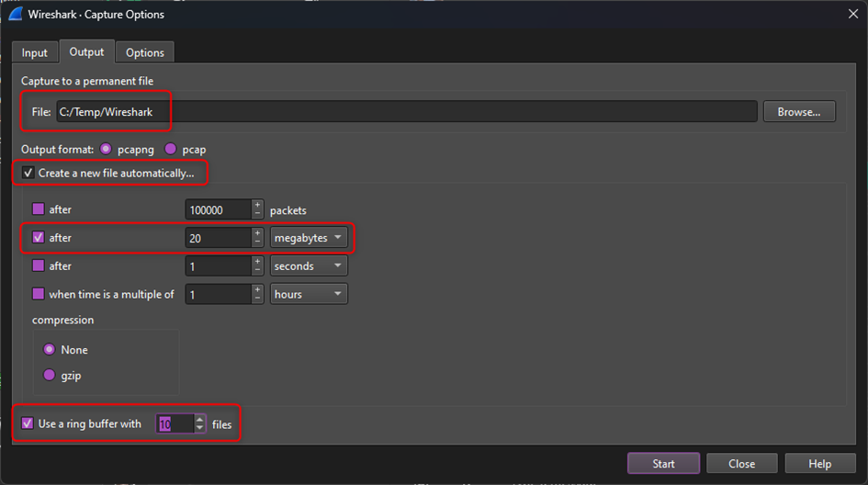Select gzip compression option
This screenshot has height=485, width=868.
click(50, 375)
